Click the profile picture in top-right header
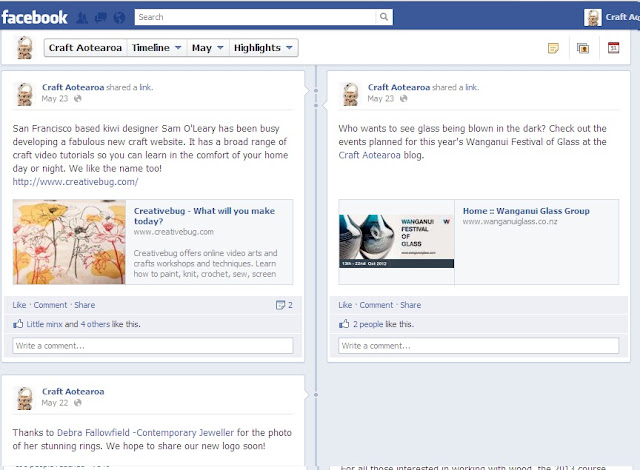The height and width of the screenshot is (470, 640). coord(593,18)
